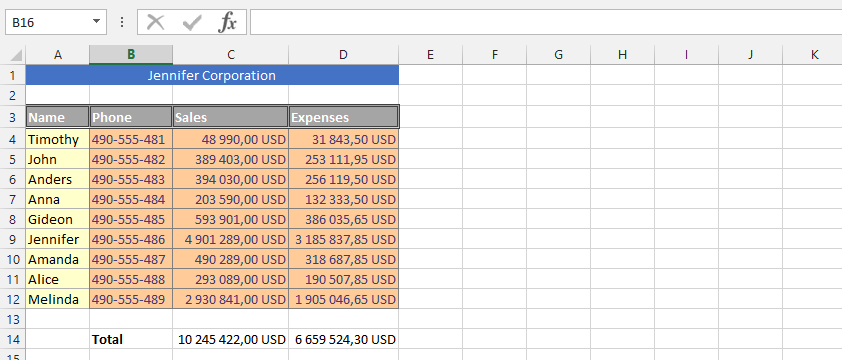Screen dimensions: 842x360
Task: Select column D header
Action: (344, 55)
